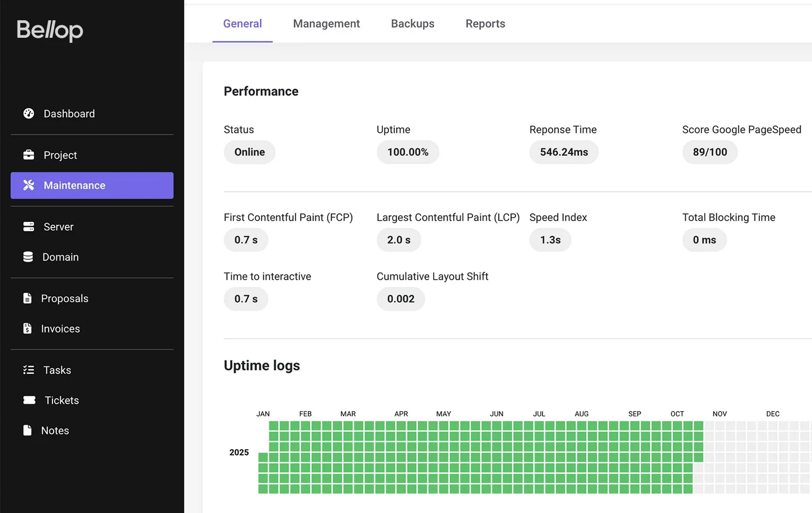The height and width of the screenshot is (513, 812).
Task: Click the Invoices dollar file icon
Action: [x=27, y=329]
